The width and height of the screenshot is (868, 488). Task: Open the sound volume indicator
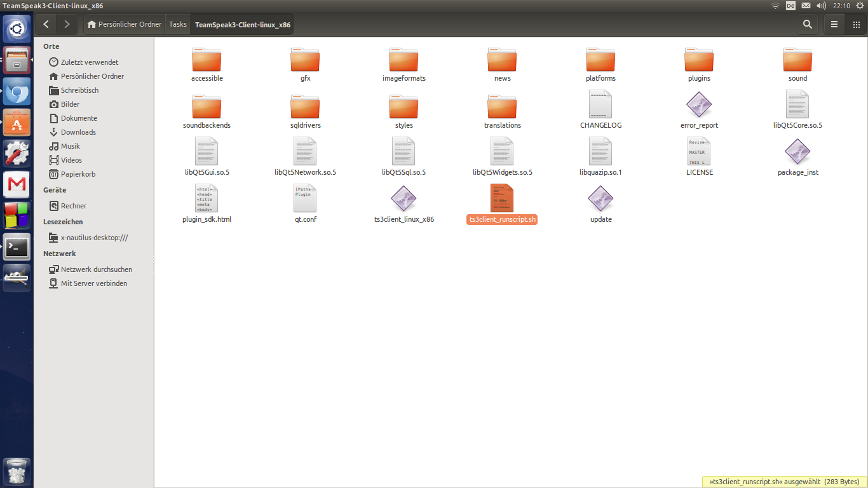click(x=821, y=6)
